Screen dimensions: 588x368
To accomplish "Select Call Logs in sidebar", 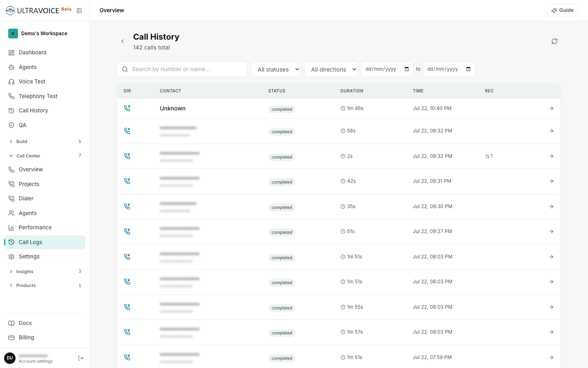I will coord(45,242).
